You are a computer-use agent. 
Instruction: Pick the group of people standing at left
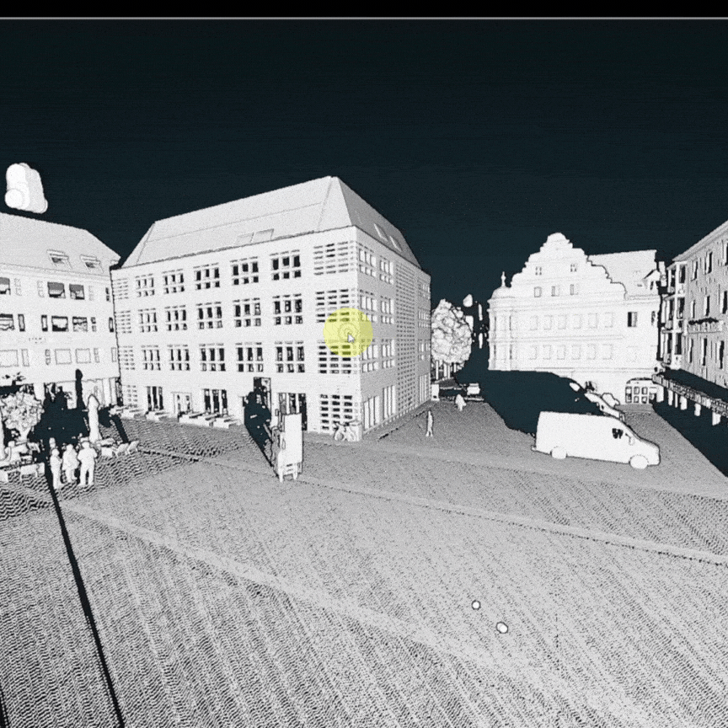[x=72, y=463]
